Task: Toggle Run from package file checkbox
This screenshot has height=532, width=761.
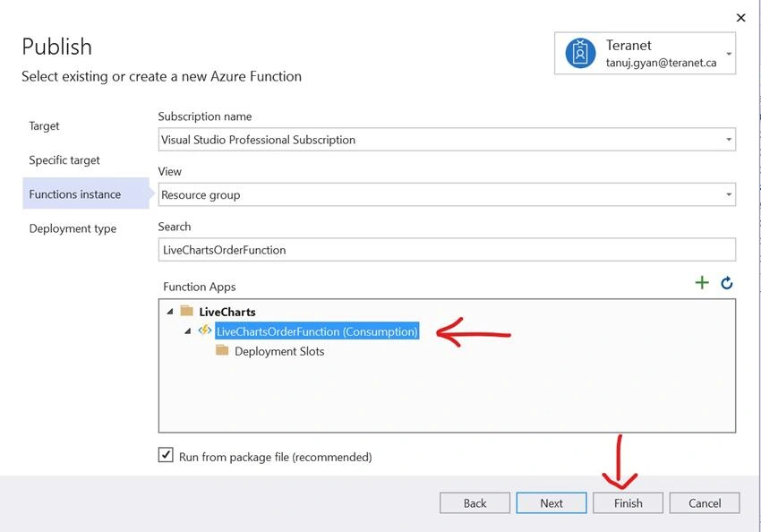Action: tap(166, 455)
